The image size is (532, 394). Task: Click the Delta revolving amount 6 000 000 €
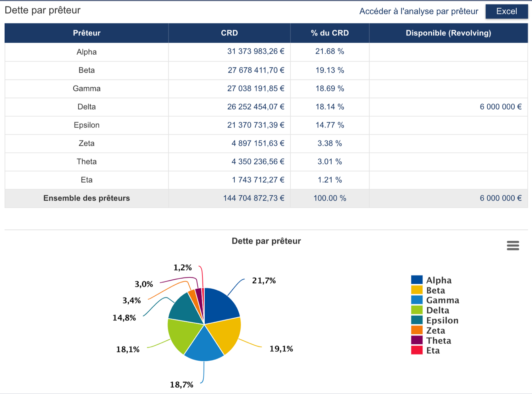(x=500, y=107)
